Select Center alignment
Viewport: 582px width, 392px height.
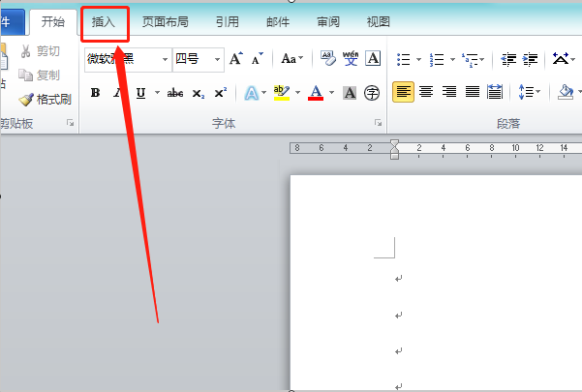(426, 92)
